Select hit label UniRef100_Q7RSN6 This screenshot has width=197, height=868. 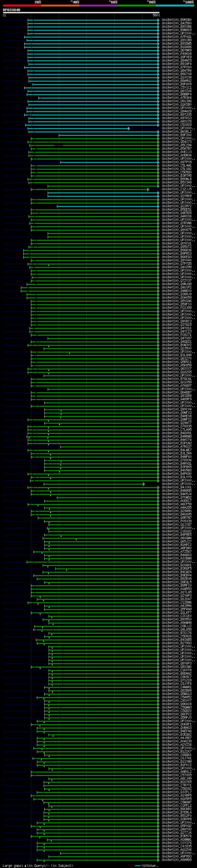point(177,223)
